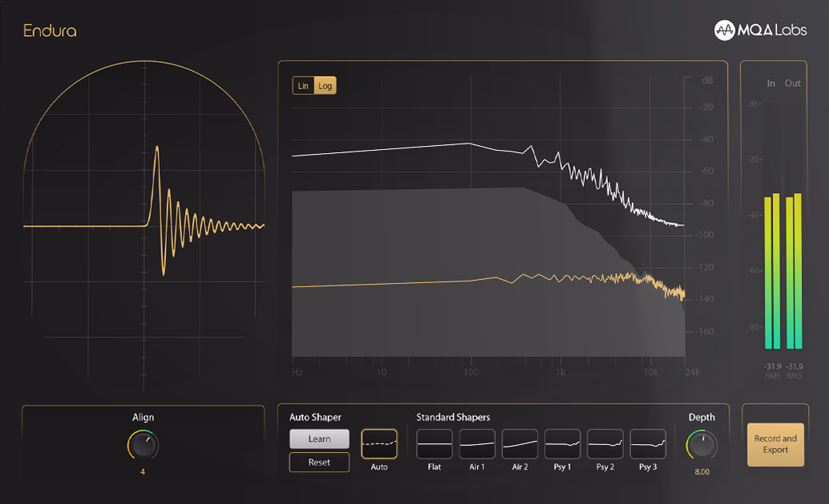This screenshot has height=504, width=829.
Task: Choose the Psy 2 shaper preset
Action: 606,443
